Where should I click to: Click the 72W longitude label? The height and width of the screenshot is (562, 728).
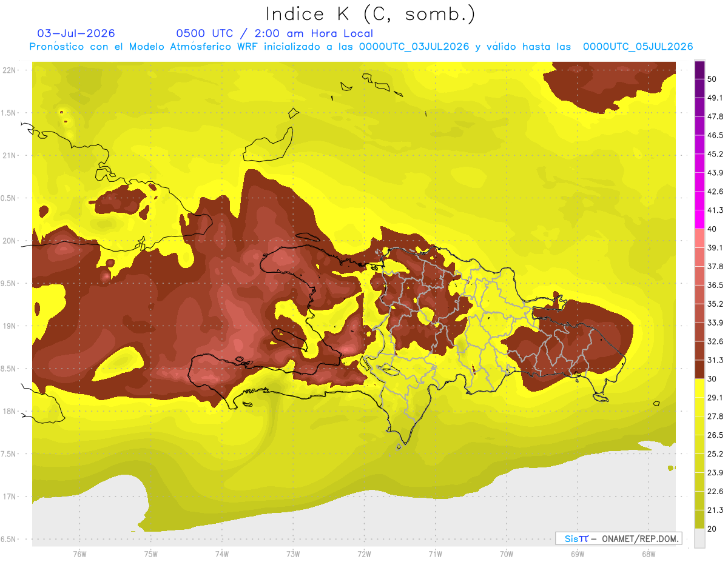click(x=364, y=553)
